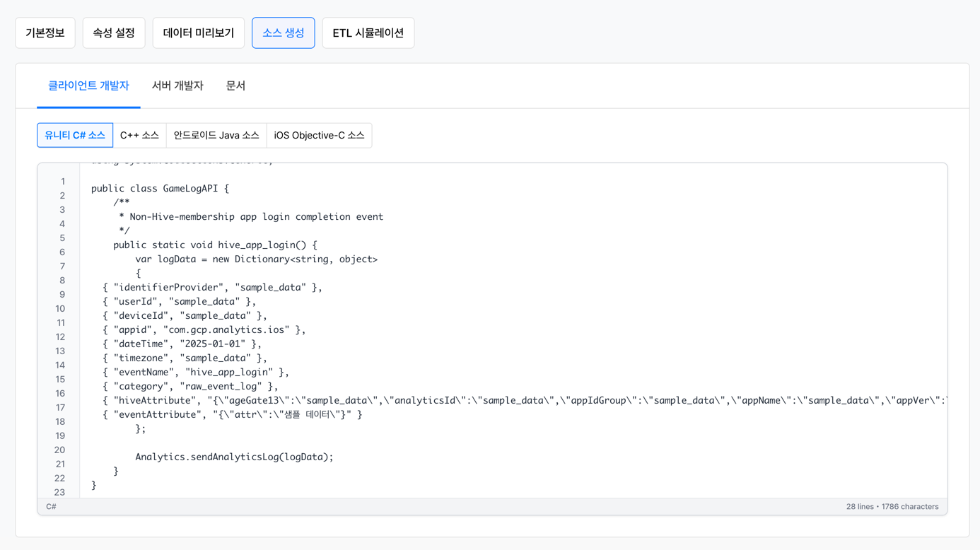The image size is (980, 550).
Task: Click the C# language label in status bar
Action: [x=52, y=507]
